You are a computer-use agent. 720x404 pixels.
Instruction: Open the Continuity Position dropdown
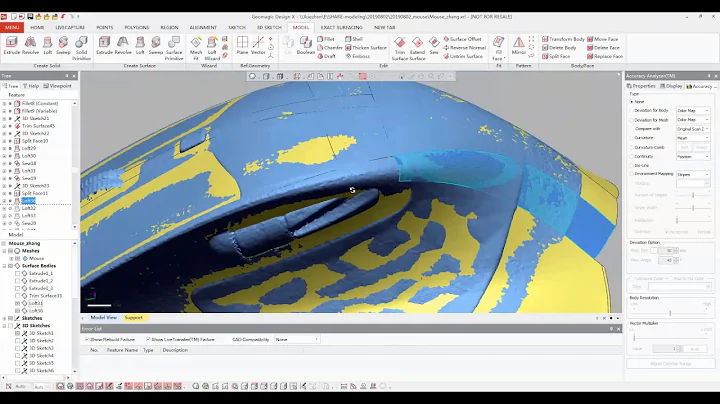pyautogui.click(x=693, y=157)
